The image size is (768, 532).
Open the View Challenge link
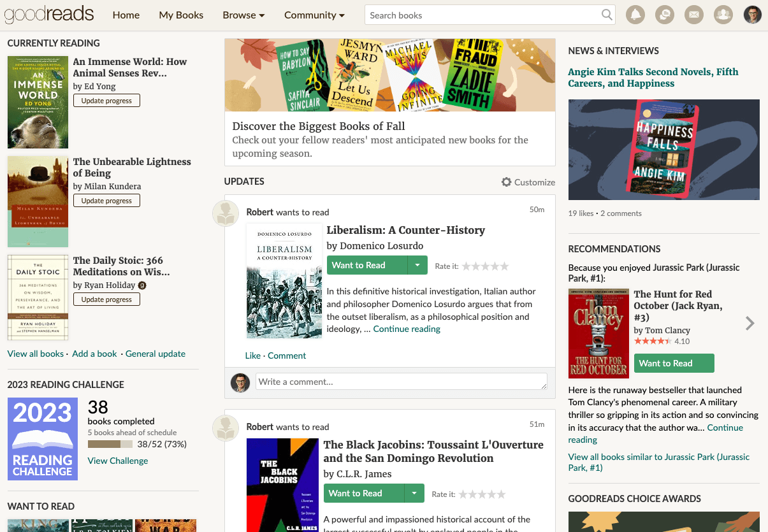pyautogui.click(x=118, y=461)
